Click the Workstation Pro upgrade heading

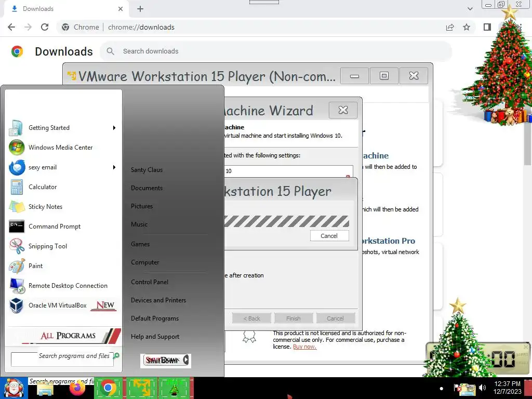pos(388,241)
